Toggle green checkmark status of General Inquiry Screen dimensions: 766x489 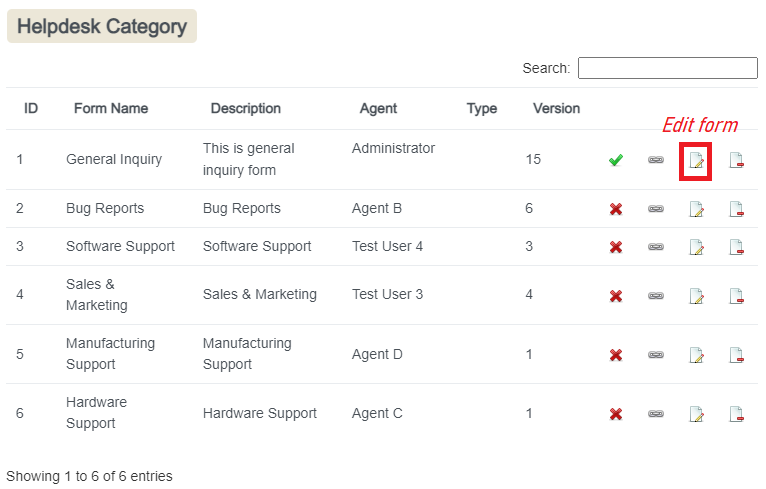pyautogui.click(x=616, y=160)
